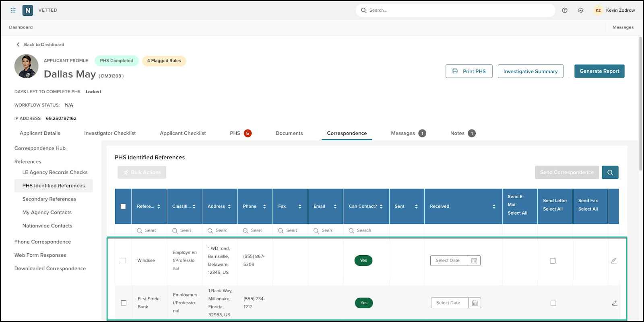Edit the Windixie reference with pencil icon
The image size is (644, 322).
pos(614,260)
